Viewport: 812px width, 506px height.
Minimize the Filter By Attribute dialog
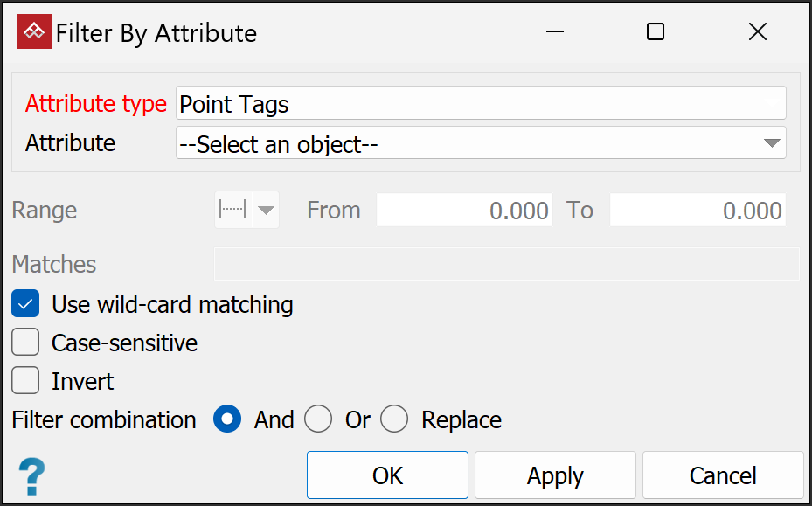554,32
